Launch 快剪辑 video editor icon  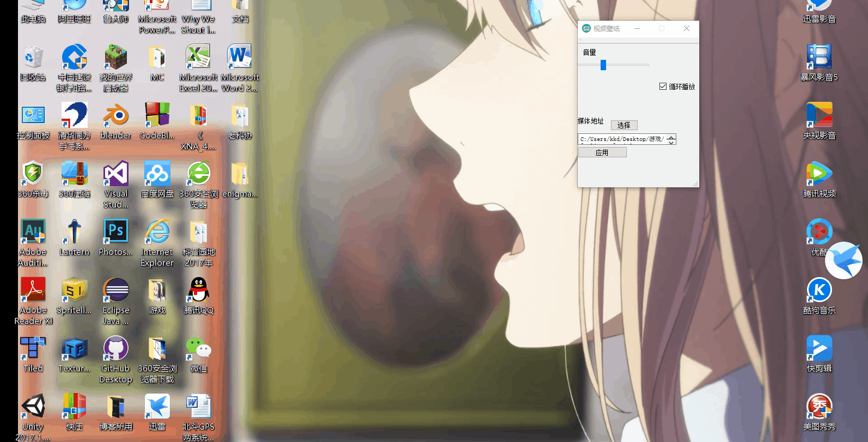coord(820,348)
